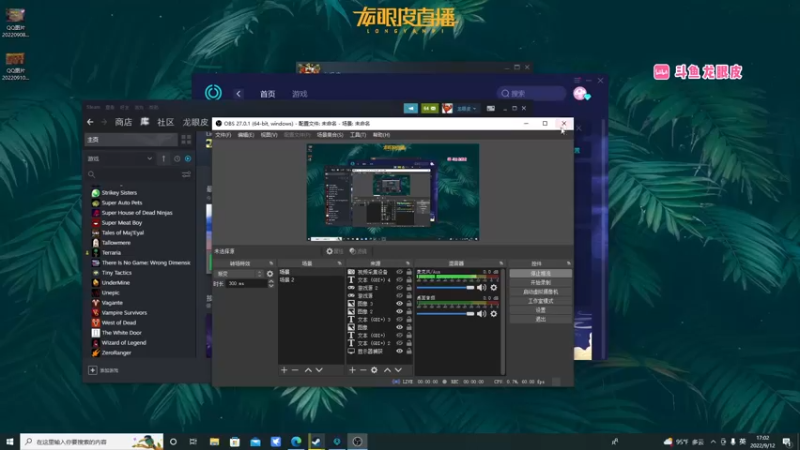The height and width of the screenshot is (450, 800).
Task: Increase the transition 时长 with the up stepper
Action: (271, 281)
